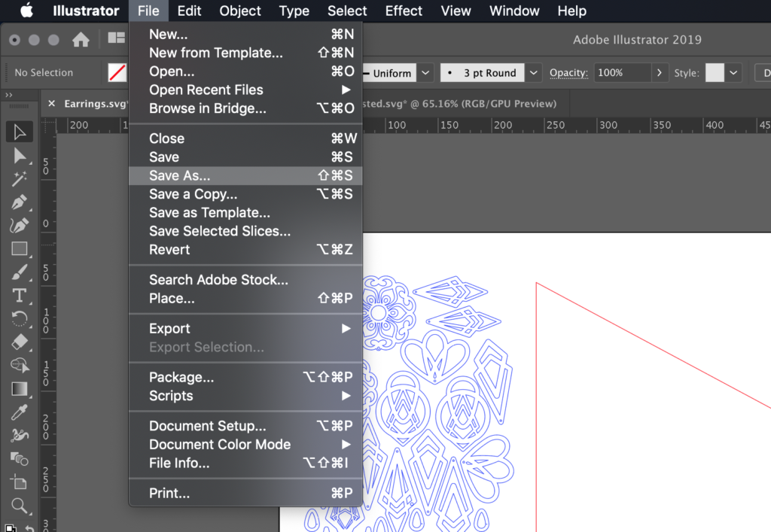Choose New from Template

point(245,53)
